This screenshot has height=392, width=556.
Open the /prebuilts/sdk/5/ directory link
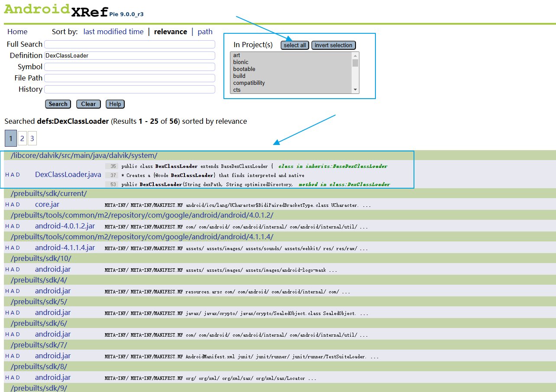[39, 302]
